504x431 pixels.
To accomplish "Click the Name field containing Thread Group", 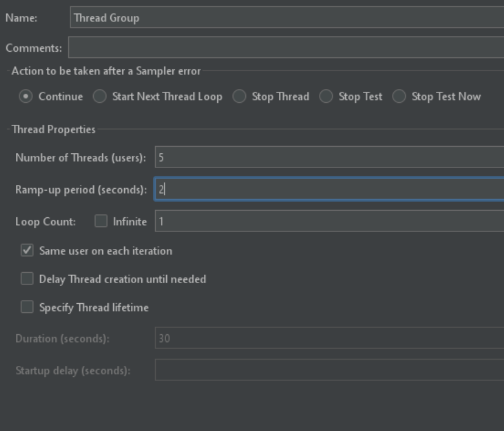I will [287, 18].
